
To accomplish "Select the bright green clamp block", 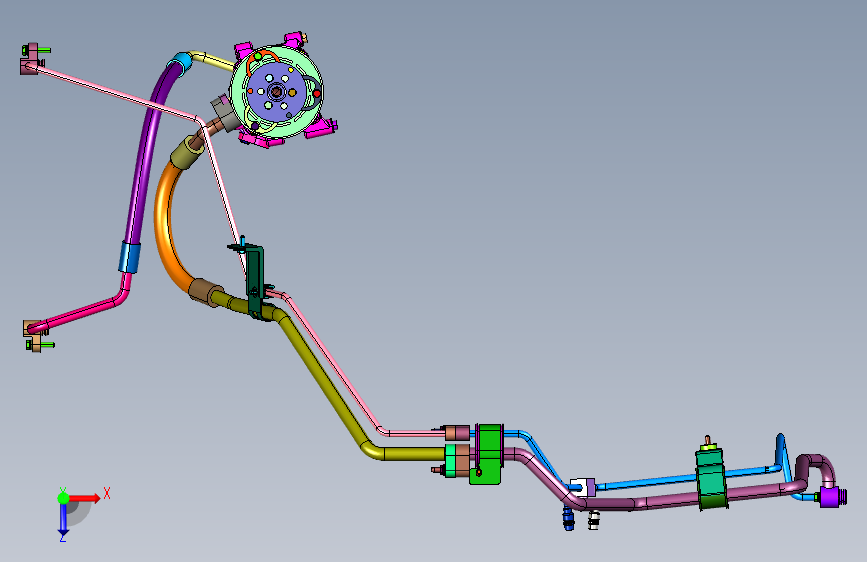I will 488,455.
